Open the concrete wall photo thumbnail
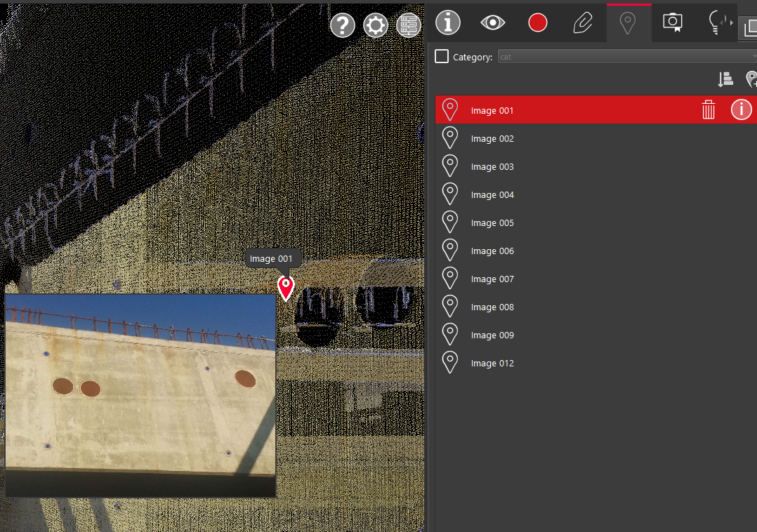The image size is (757, 532). (140, 395)
